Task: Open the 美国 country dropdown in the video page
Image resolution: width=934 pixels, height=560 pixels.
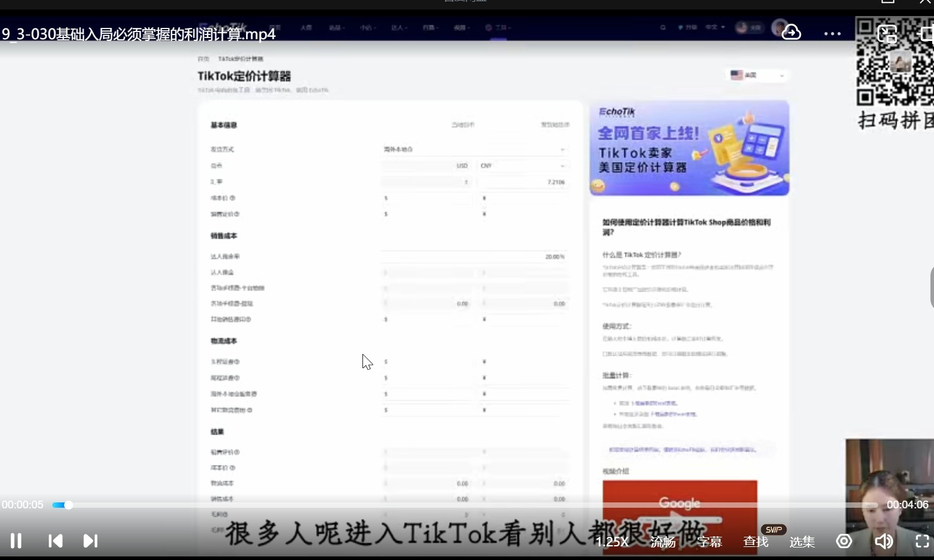Action: tap(758, 75)
